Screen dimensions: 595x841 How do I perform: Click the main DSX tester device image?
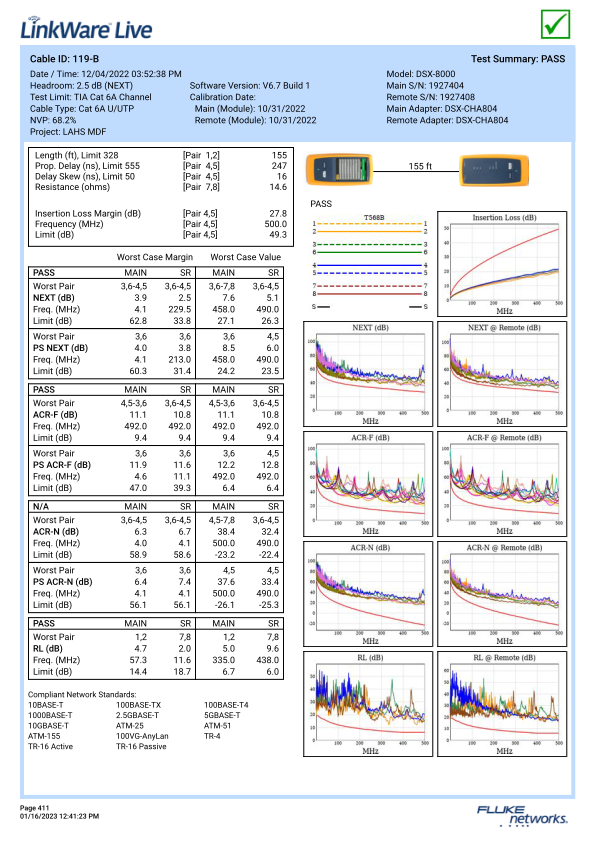(339, 169)
